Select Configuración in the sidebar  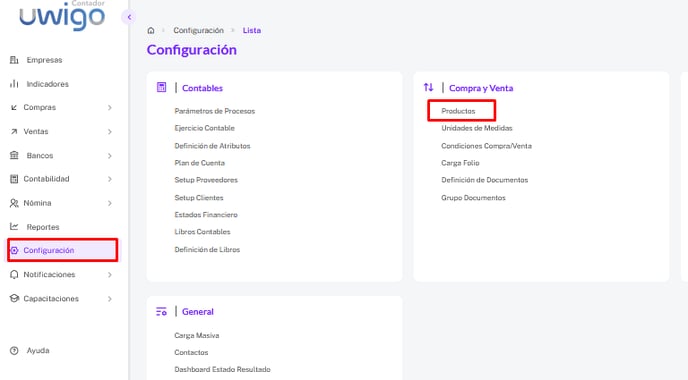[x=62, y=250]
